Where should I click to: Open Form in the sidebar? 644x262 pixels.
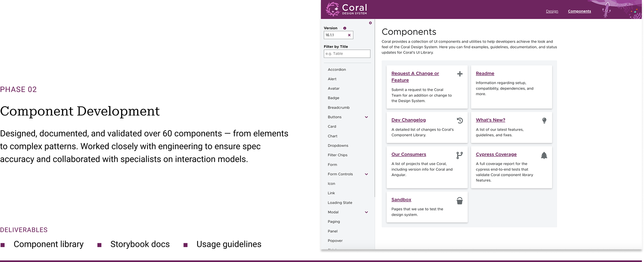coord(332,164)
